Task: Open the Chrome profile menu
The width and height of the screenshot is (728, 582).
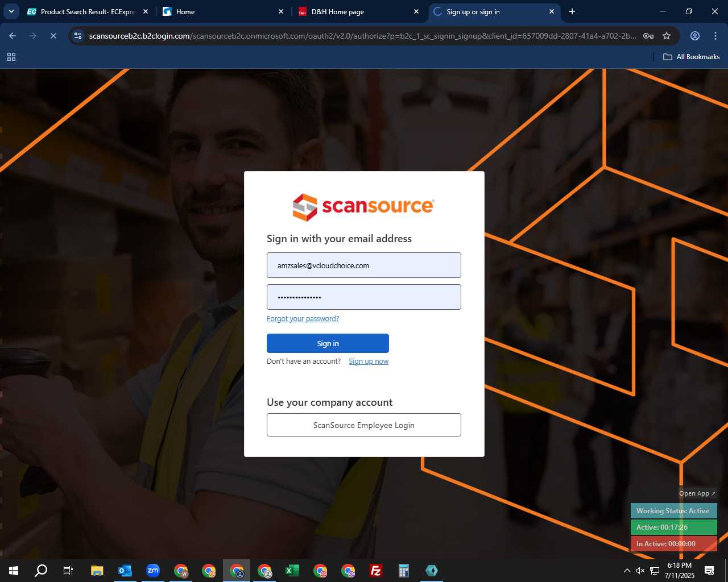Action: tap(695, 36)
